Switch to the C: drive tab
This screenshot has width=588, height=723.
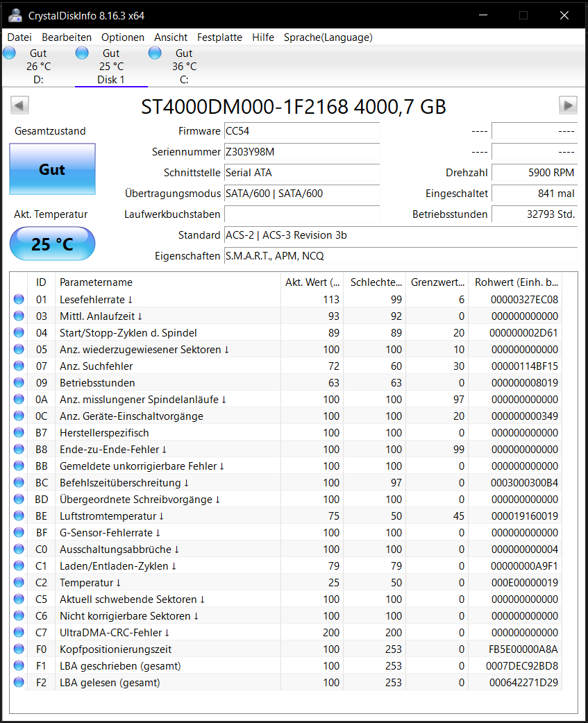click(184, 67)
